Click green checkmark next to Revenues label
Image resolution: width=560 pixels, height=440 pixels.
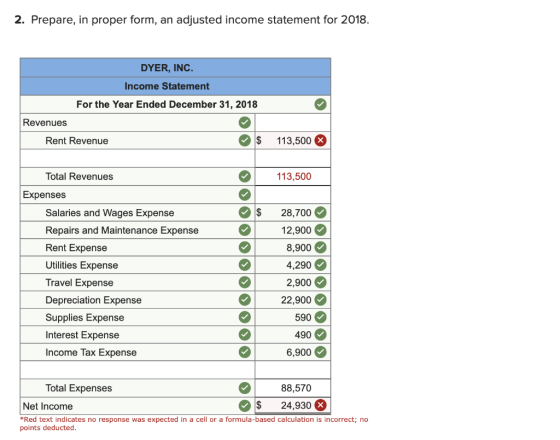point(245,122)
